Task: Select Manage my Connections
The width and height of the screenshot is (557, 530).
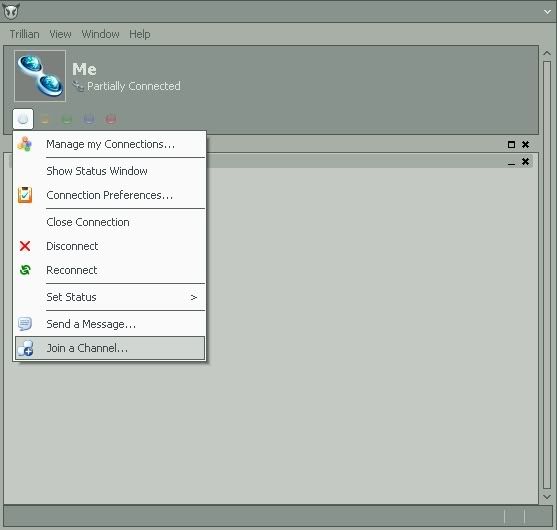Action: pos(110,144)
